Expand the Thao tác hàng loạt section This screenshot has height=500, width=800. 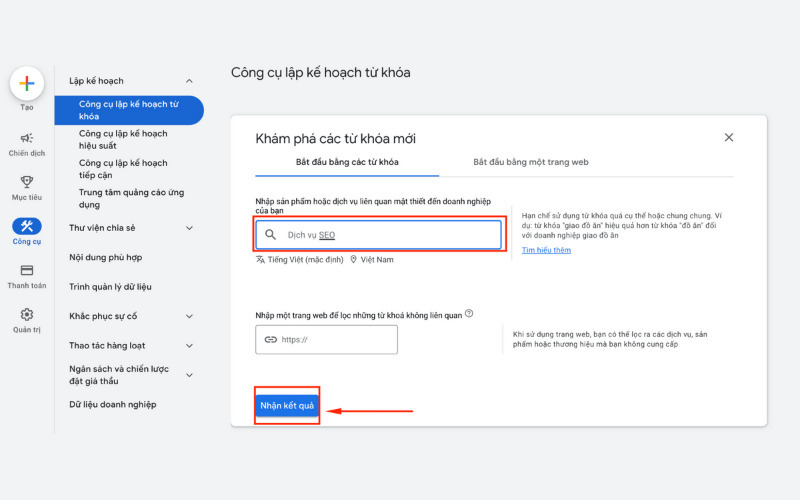[x=189, y=346]
